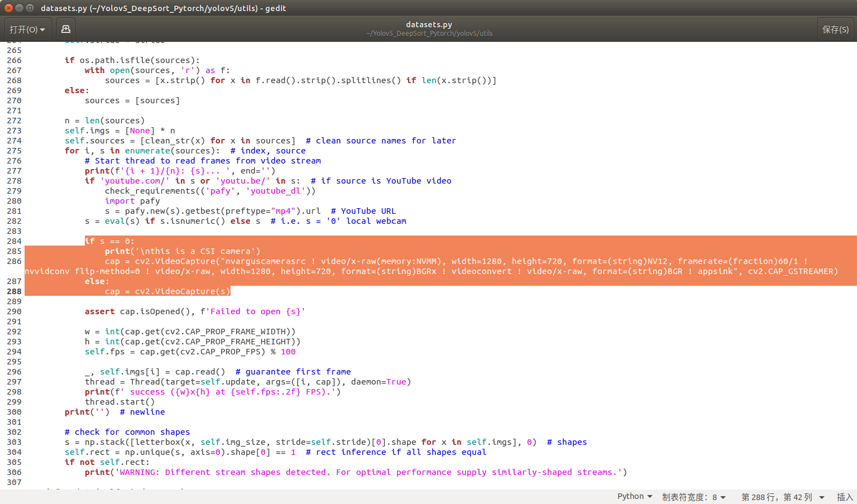Click the comment '# guarantee first frame'
Image resolution: width=857 pixels, height=504 pixels.
pos(293,372)
